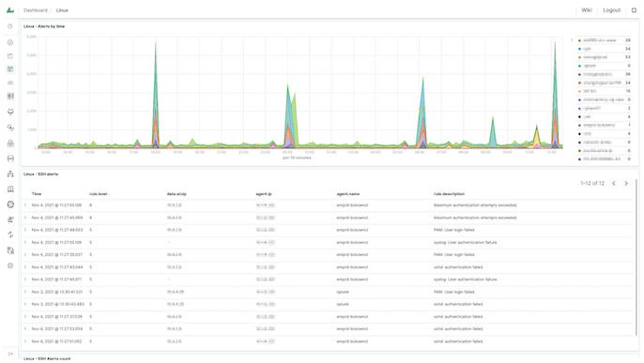
Task: Click the 'Linux - Alerts by time' panel title
Action: (44, 26)
